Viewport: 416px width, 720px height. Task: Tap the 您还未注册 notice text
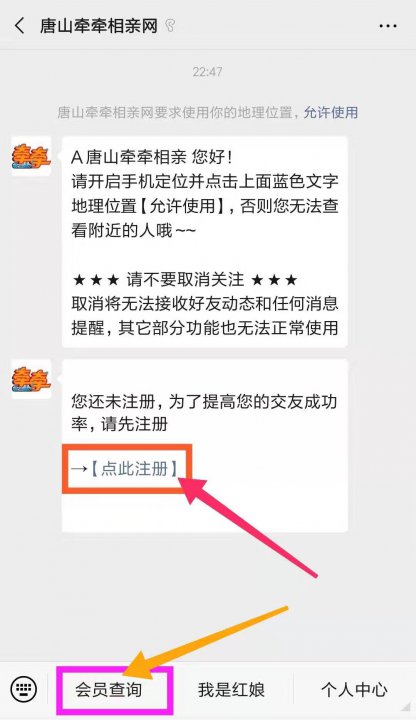point(204,413)
